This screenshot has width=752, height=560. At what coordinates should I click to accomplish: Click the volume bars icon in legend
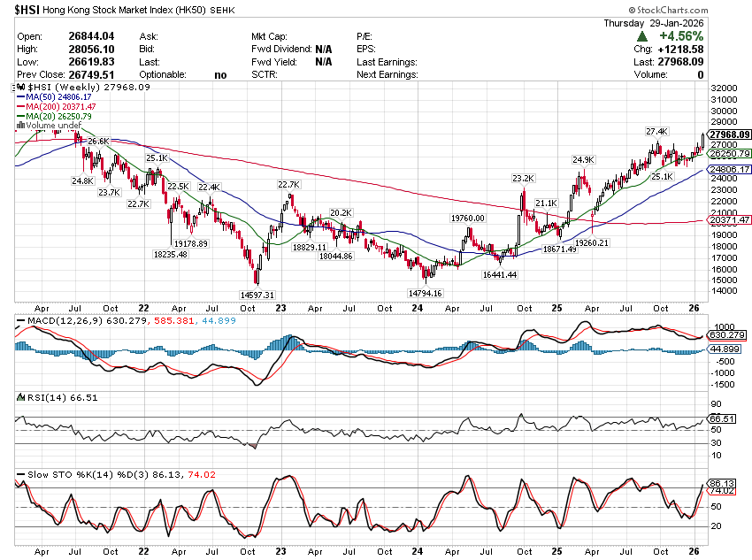point(20,126)
